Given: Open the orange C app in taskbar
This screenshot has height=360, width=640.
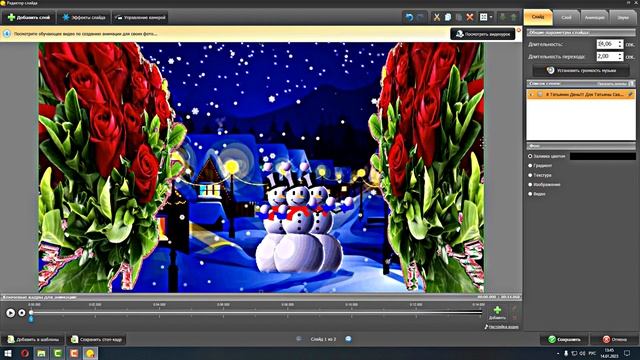Looking at the screenshot, I should (x=74, y=353).
